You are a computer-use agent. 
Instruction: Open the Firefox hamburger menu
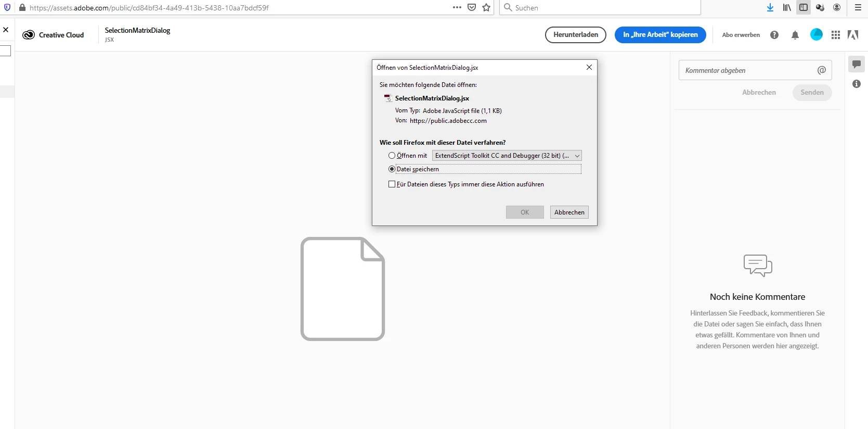click(858, 7)
